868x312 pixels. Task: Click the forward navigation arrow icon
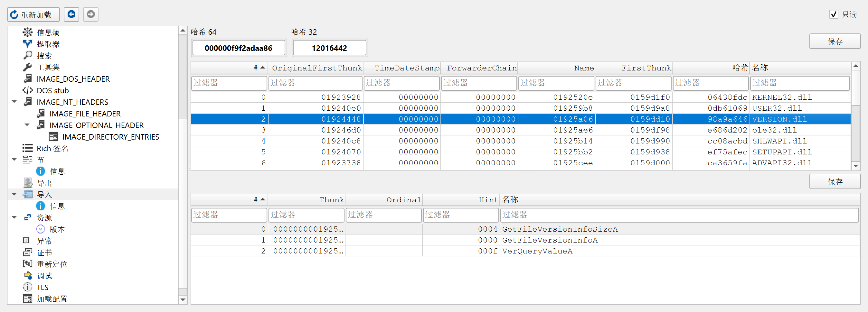pos(91,14)
